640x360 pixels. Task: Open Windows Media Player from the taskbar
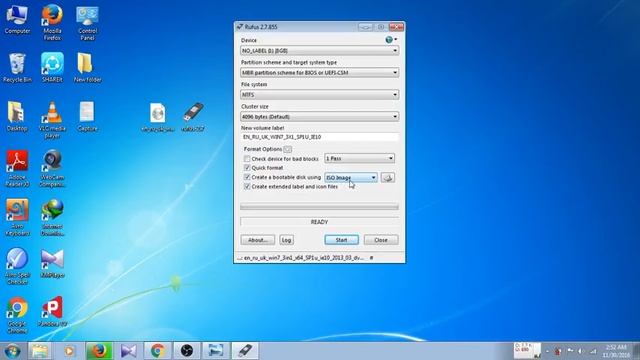coord(69,351)
